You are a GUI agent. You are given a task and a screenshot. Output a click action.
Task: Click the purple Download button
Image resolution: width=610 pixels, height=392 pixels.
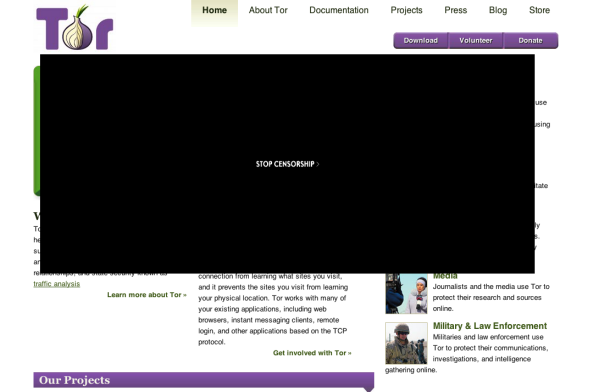[421, 40]
